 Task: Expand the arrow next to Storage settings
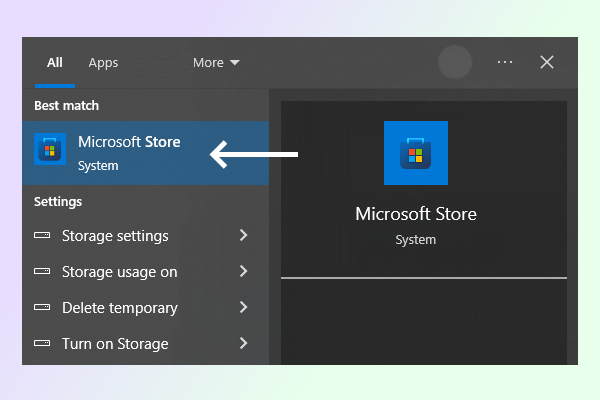243,236
